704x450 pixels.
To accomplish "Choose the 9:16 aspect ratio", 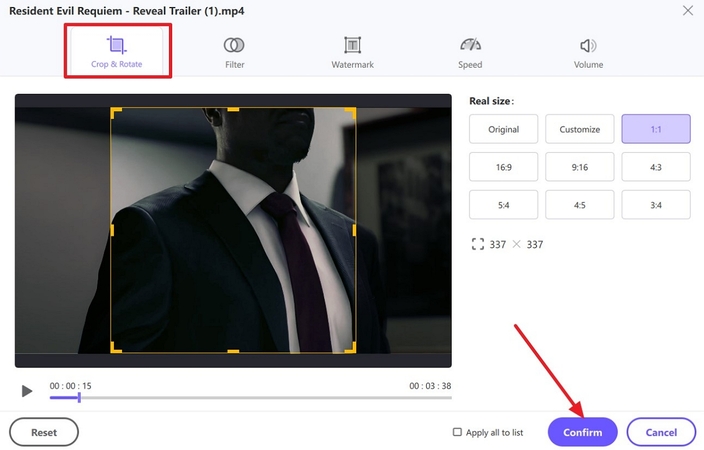I will (580, 167).
